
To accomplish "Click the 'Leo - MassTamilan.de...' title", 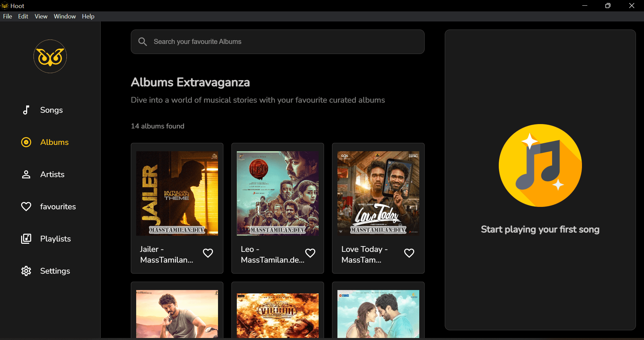I will pyautogui.click(x=272, y=254).
